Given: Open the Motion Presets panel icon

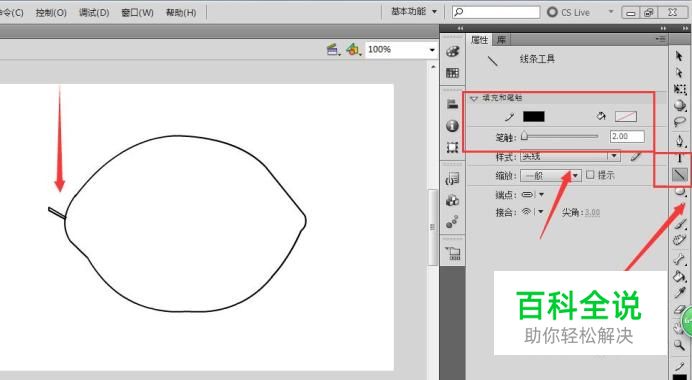Looking at the screenshot, I should pos(452,222).
